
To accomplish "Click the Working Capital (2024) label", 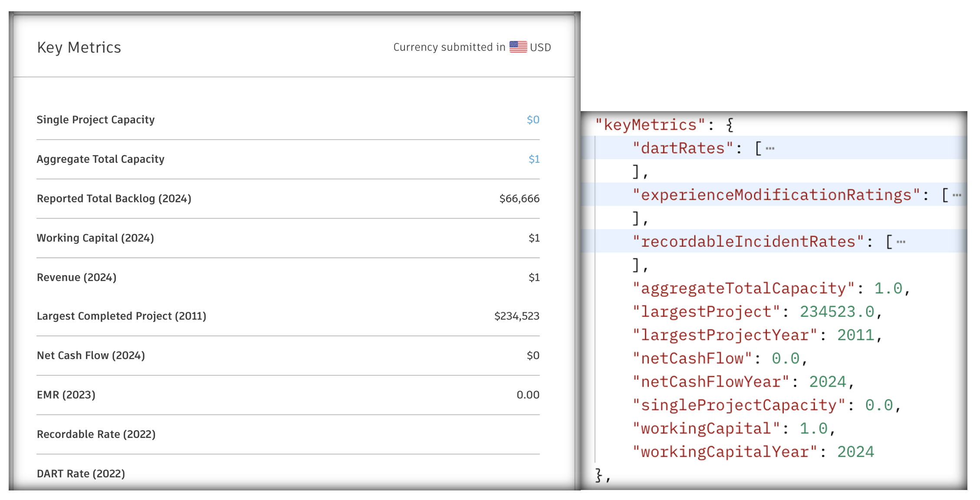I will (x=95, y=238).
